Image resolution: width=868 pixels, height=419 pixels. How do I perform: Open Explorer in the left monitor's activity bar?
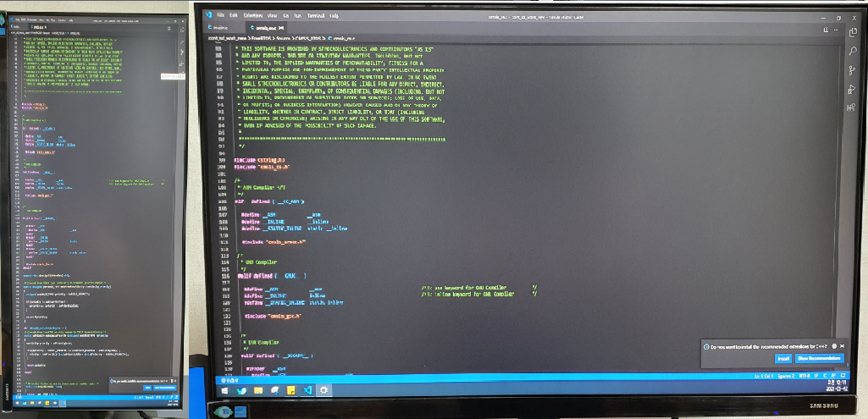pyautogui.click(x=182, y=30)
